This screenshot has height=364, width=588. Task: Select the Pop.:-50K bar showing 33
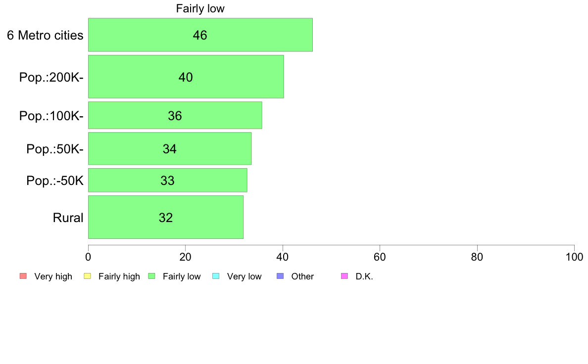(x=168, y=181)
